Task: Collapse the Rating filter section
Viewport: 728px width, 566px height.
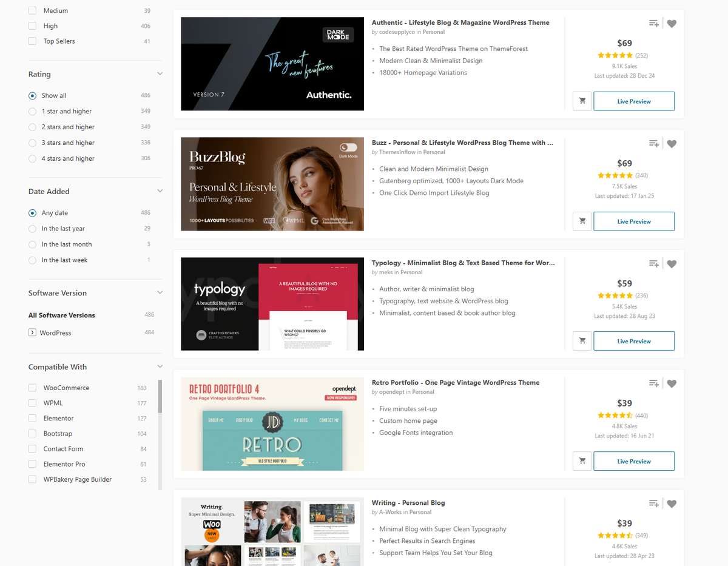Action: [160, 74]
